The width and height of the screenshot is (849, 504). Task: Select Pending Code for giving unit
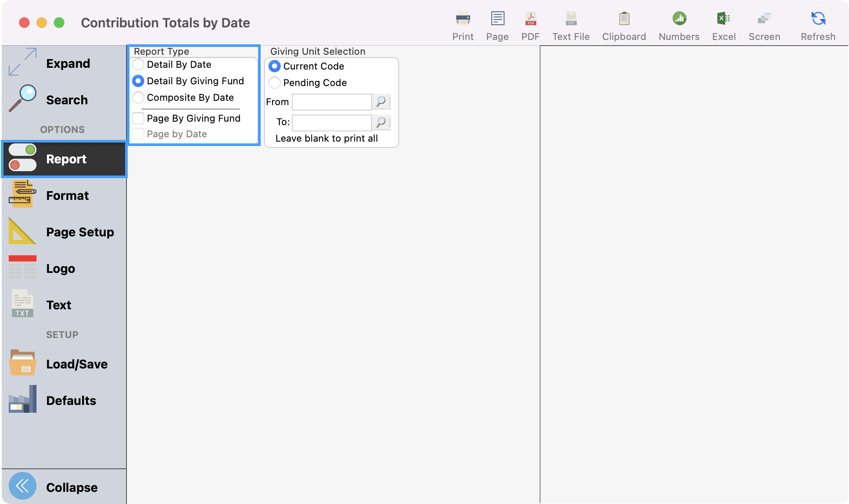pyautogui.click(x=274, y=83)
